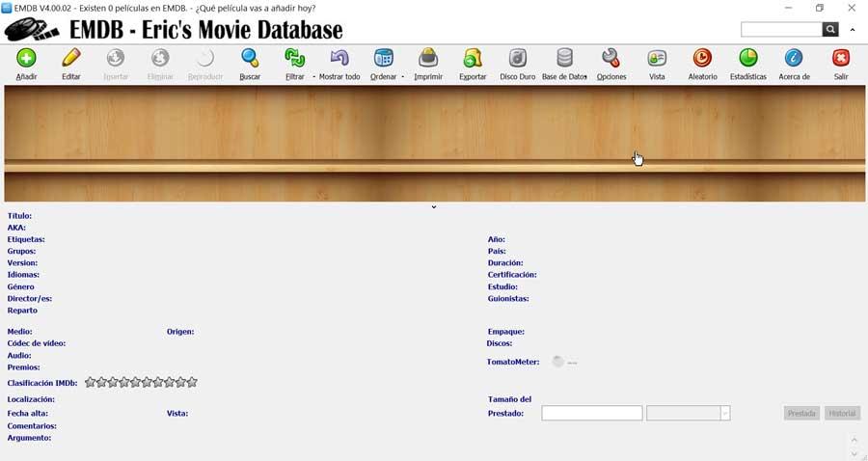Viewport: 868px width, 461px height.
Task: Click the Historial button
Action: click(x=842, y=413)
